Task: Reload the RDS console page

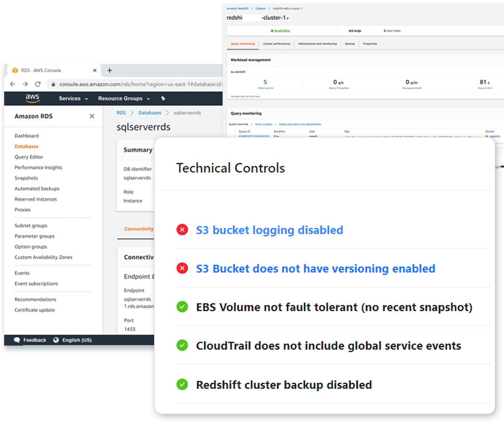Action: pos(38,84)
